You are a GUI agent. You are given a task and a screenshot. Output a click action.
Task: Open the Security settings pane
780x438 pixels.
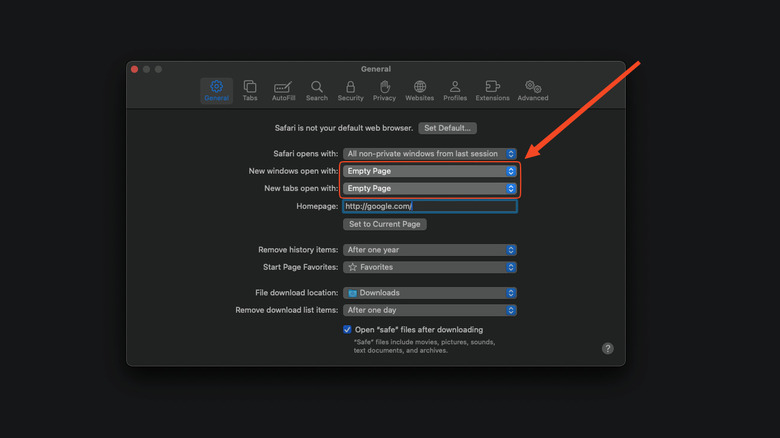(x=350, y=90)
